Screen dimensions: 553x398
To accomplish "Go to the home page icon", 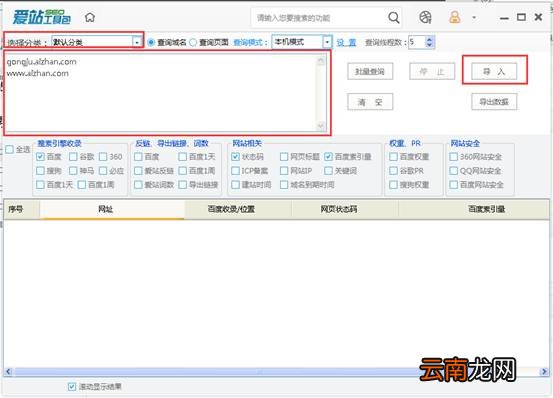I will 90,17.
